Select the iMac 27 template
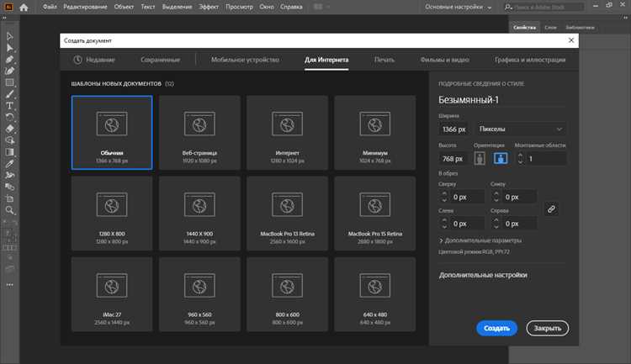Screen dimensions: 631x364 point(112,294)
